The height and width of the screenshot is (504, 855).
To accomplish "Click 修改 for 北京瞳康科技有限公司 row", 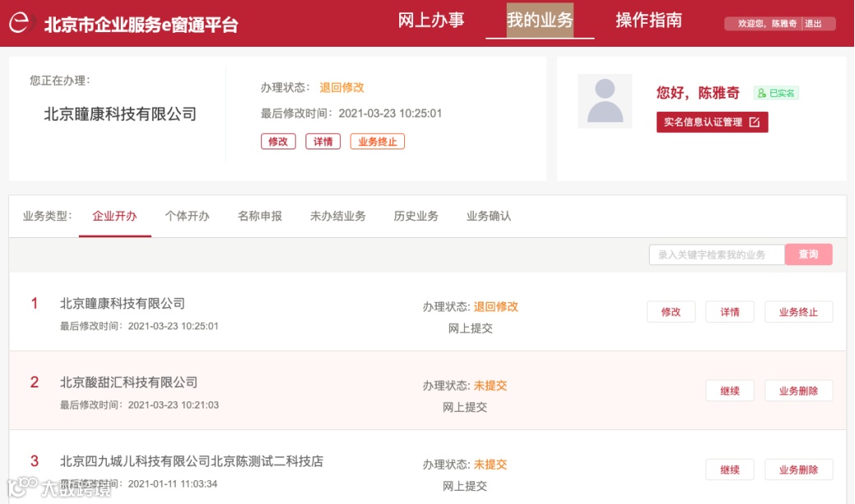I will coord(671,312).
